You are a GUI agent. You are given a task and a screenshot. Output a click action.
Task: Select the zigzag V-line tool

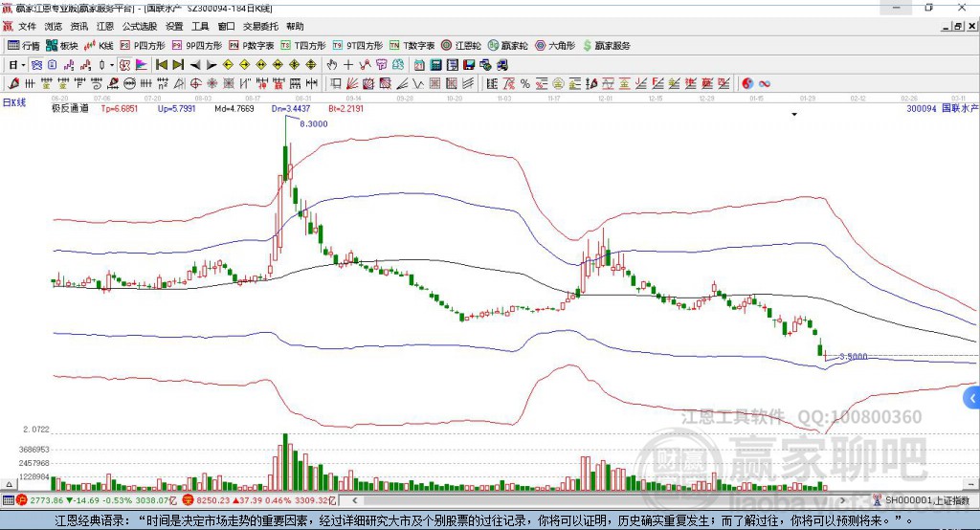[x=417, y=83]
